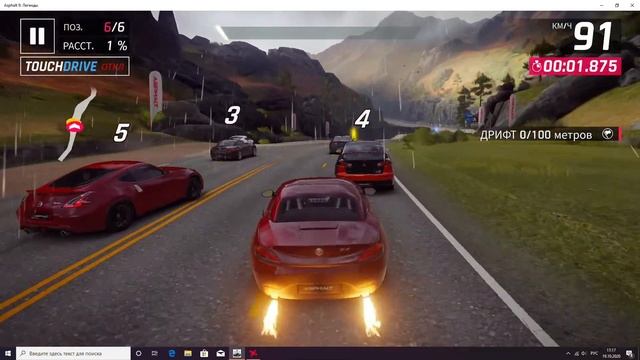The height and width of the screenshot is (360, 640).
Task: Click the opponent marker number 4
Action: click(362, 119)
